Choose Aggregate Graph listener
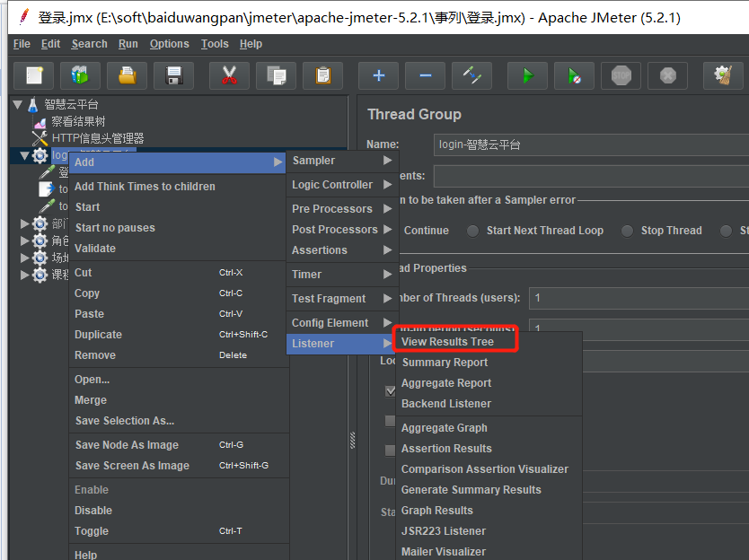 coord(489,428)
